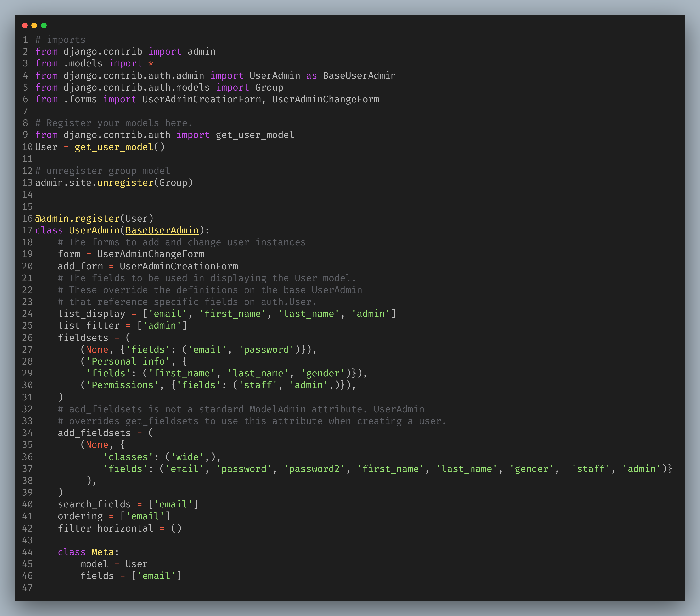
Task: Click the red close window dot
Action: click(25, 25)
